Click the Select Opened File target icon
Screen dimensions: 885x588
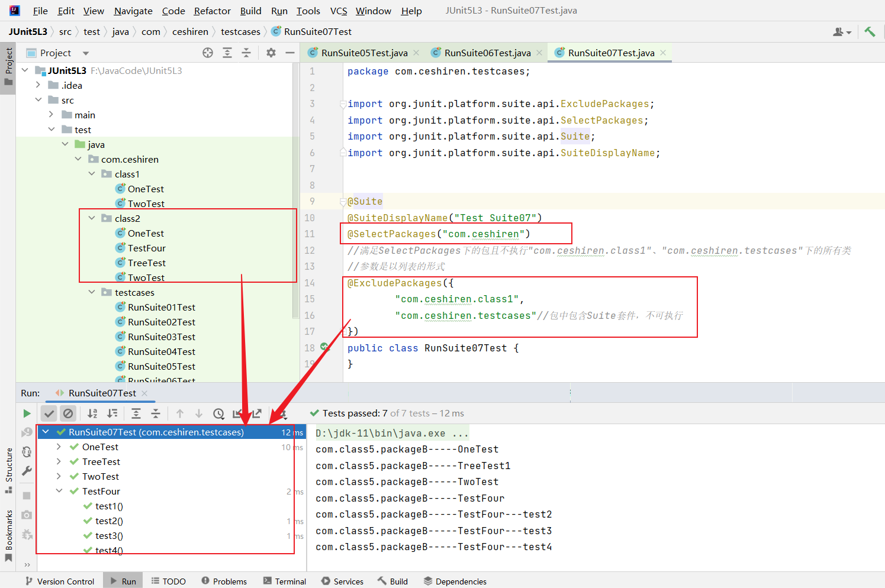pos(208,53)
